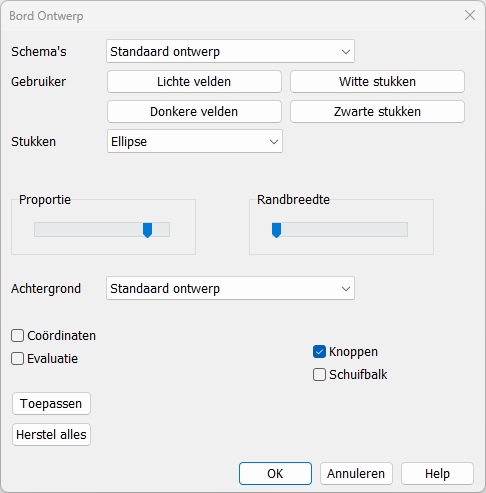
Task: Click the Toepassen button
Action: pyautogui.click(x=51, y=403)
